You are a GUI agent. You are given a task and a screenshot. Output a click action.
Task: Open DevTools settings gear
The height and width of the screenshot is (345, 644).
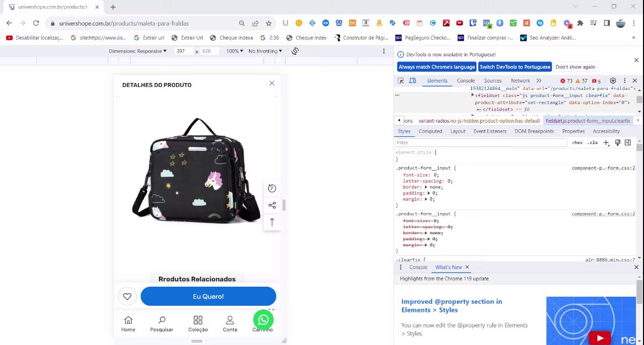(613, 80)
